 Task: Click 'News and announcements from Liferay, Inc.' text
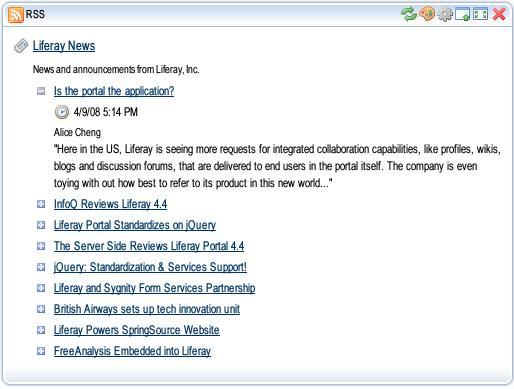[116, 69]
